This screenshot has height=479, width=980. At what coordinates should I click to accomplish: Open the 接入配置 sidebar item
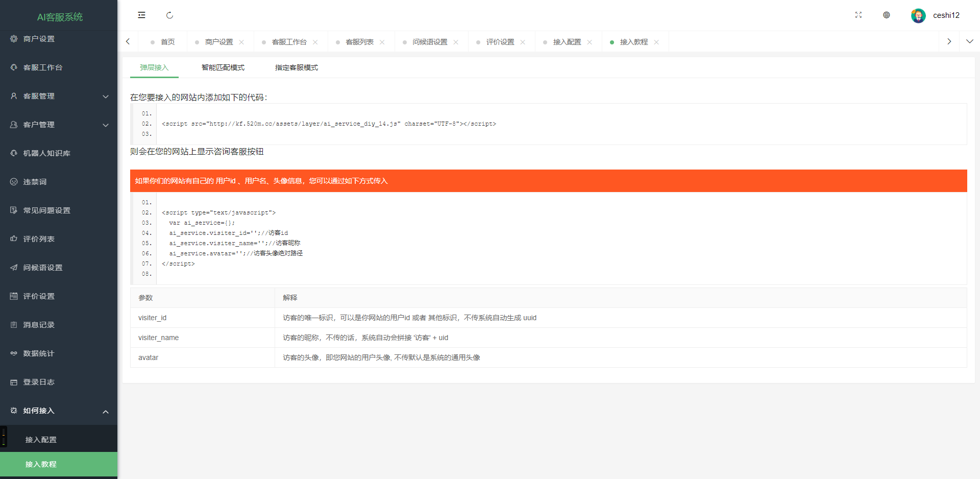(41, 439)
